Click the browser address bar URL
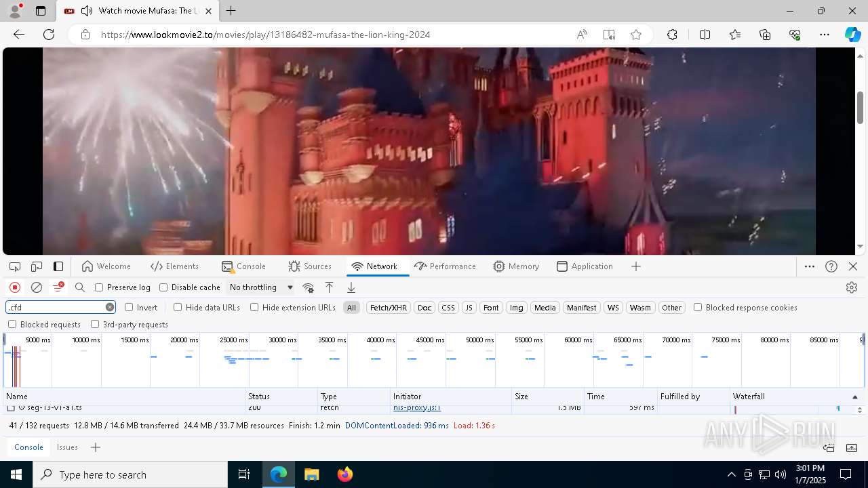The height and width of the screenshot is (488, 868). [266, 35]
